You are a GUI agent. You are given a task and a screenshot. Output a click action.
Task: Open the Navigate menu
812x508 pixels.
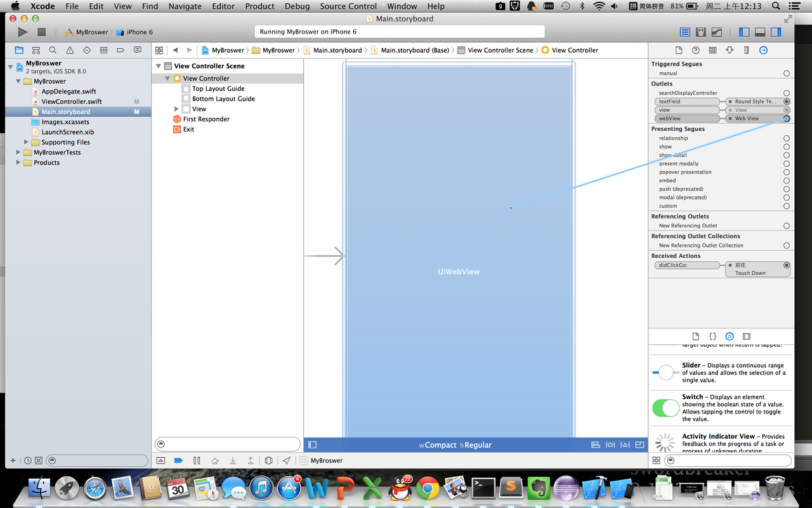point(186,6)
